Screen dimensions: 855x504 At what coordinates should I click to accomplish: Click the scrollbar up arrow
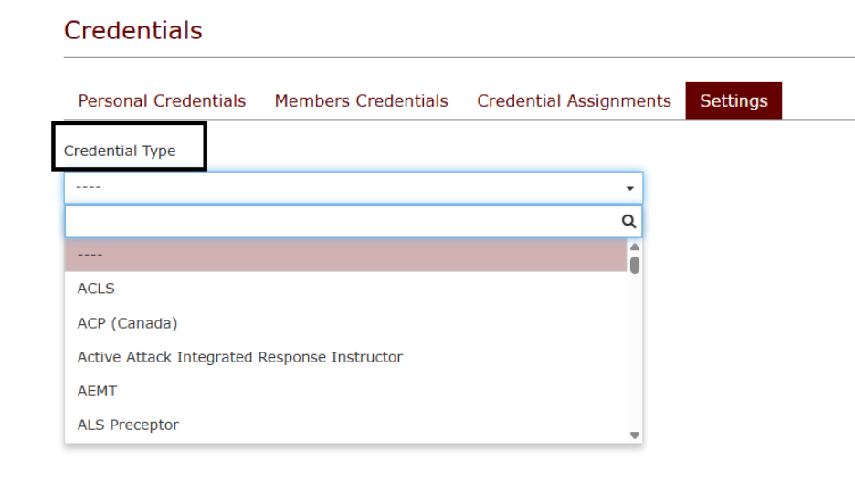click(x=635, y=247)
